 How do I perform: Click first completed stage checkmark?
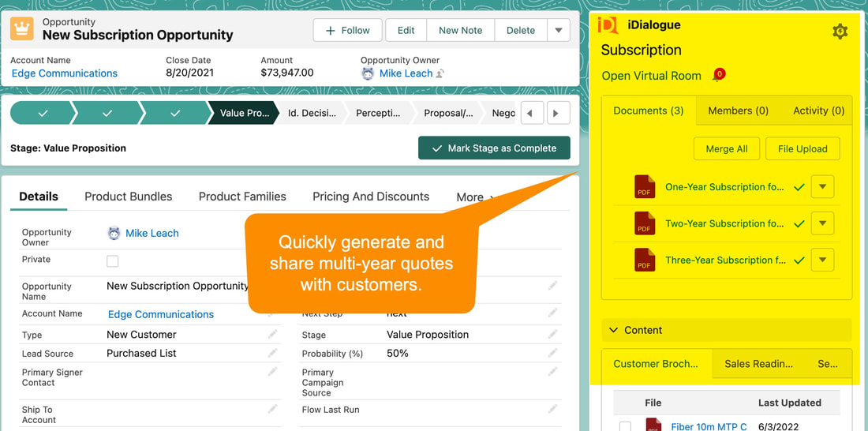pyautogui.click(x=43, y=113)
